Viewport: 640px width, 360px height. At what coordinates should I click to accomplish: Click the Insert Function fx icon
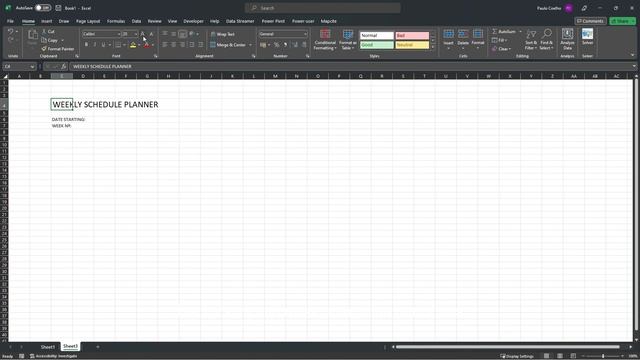pos(63,67)
